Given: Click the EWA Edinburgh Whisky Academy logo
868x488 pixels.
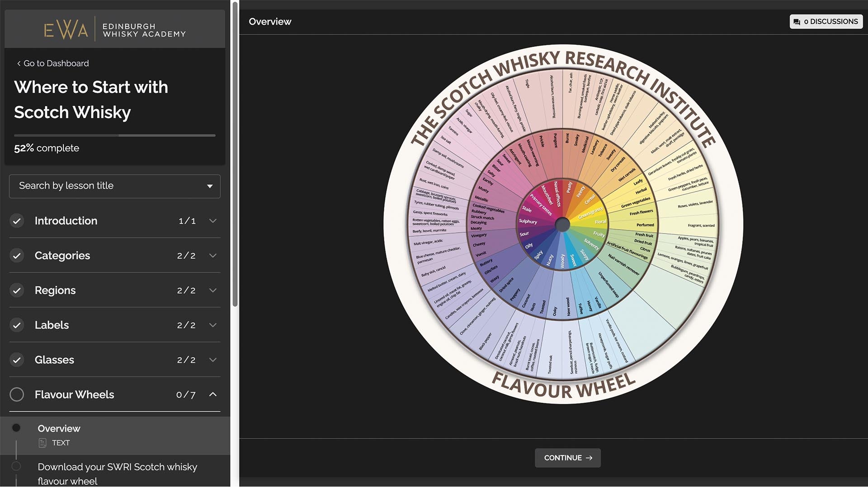Looking at the screenshot, I should 115,29.
